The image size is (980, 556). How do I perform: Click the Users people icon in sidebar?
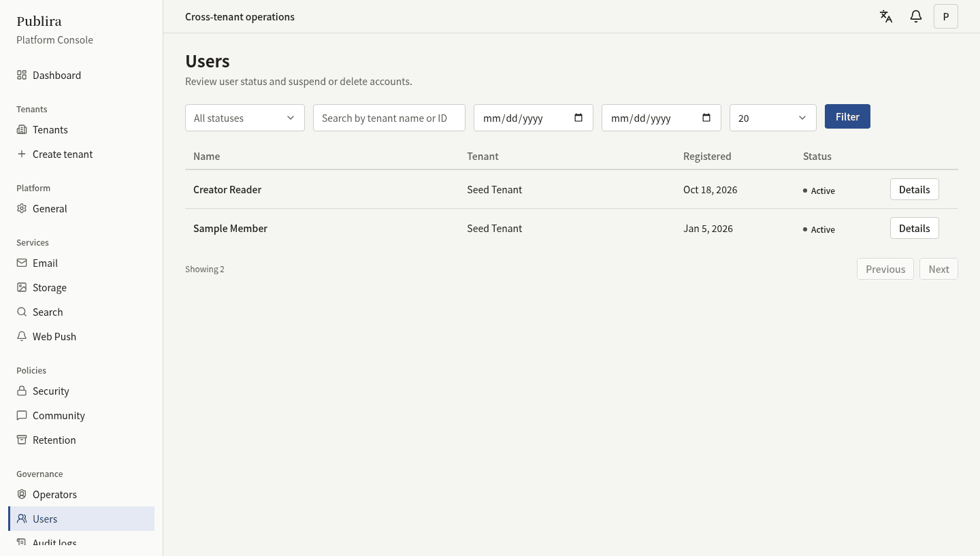(22, 519)
